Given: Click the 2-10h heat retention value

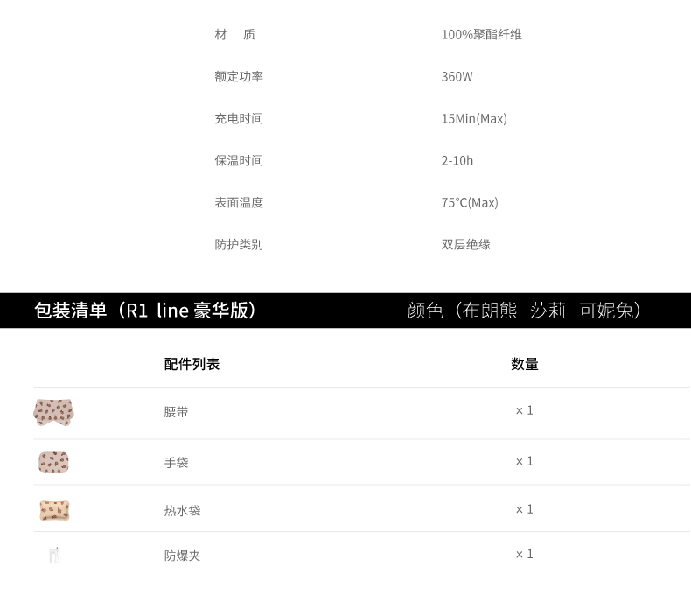Looking at the screenshot, I should click(x=457, y=161).
